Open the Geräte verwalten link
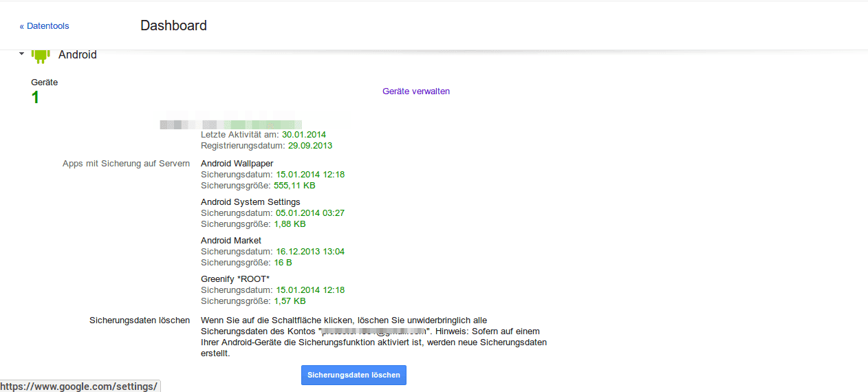The width and height of the screenshot is (868, 392). [x=416, y=91]
